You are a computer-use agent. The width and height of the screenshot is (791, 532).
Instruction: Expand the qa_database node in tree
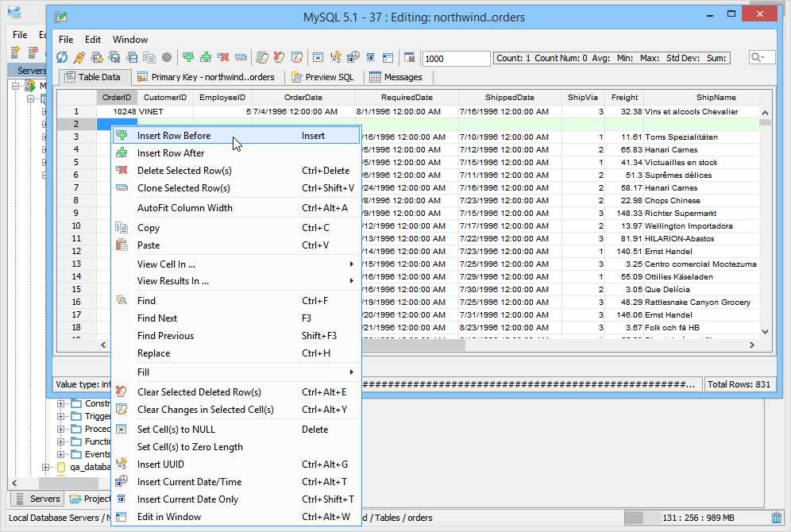tap(45, 467)
